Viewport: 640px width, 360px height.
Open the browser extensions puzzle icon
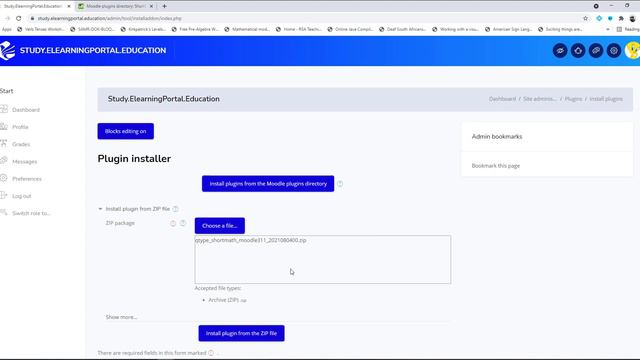pyautogui.click(x=621, y=18)
